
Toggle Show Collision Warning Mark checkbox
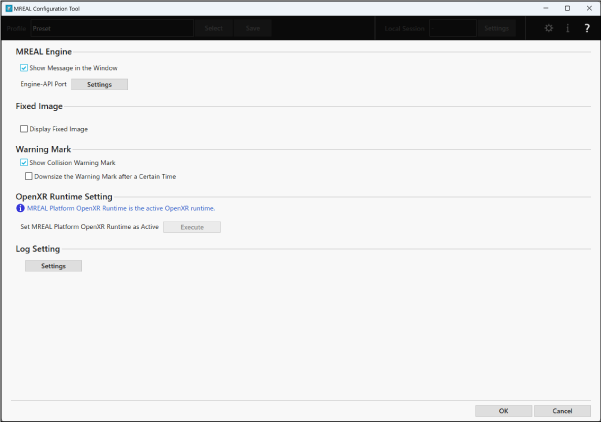24,163
